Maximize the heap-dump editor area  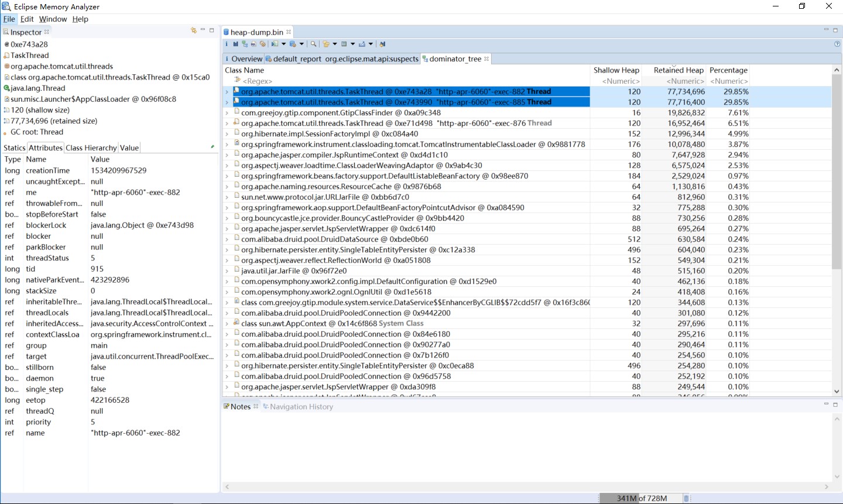pyautogui.click(x=835, y=30)
